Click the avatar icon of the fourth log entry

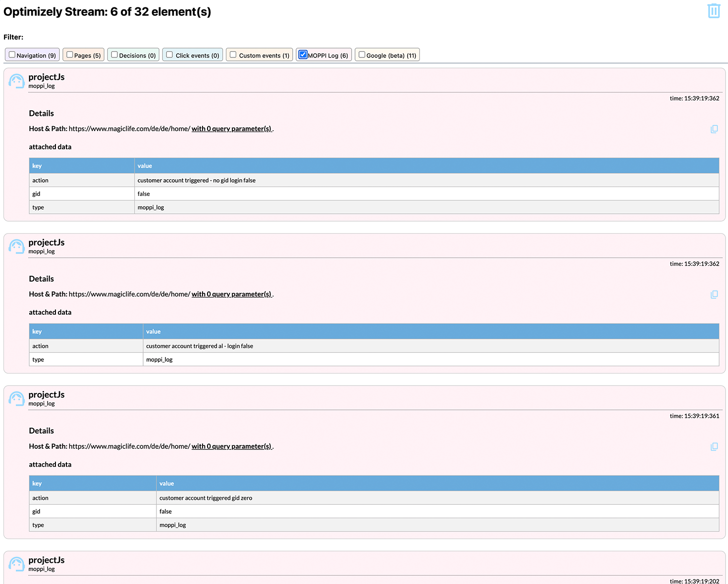pos(16,564)
